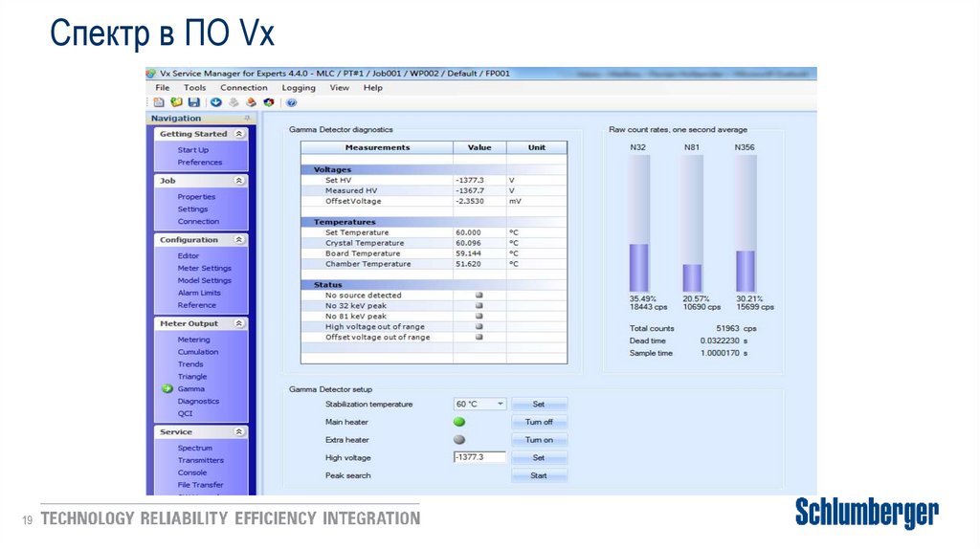Click the N32 count rate bar
Viewport: 980px width, 549px height.
[x=638, y=224]
